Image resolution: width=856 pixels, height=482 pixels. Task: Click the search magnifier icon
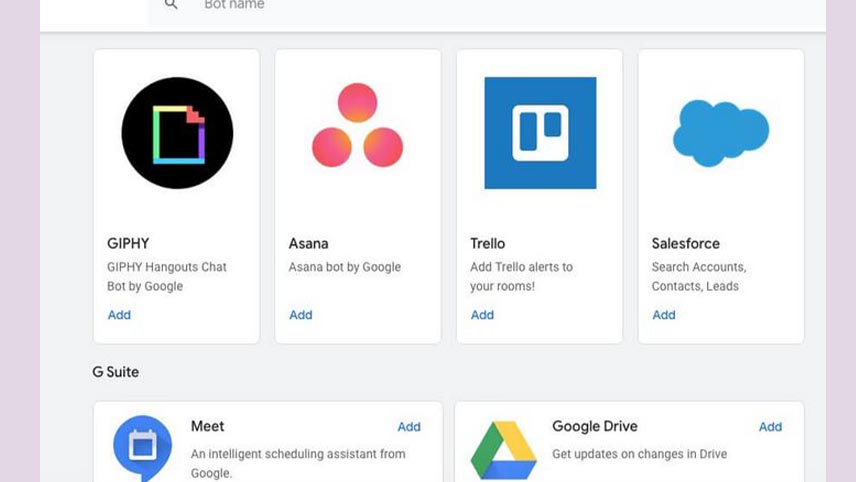pyautogui.click(x=171, y=5)
